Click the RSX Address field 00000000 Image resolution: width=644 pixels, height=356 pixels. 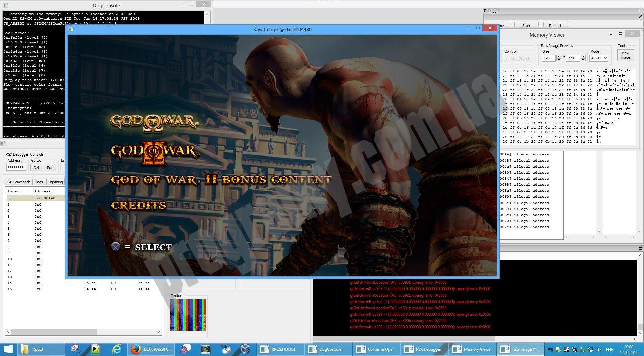(x=16, y=167)
